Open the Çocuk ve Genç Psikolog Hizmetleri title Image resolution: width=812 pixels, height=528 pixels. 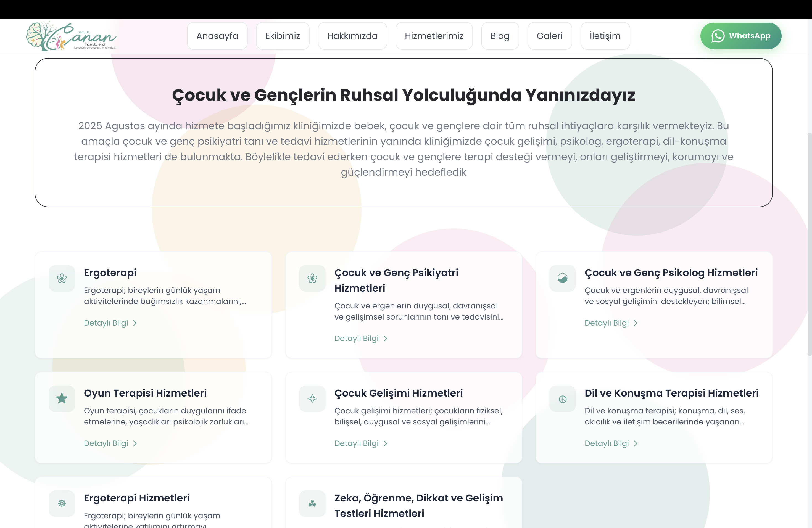tap(671, 273)
